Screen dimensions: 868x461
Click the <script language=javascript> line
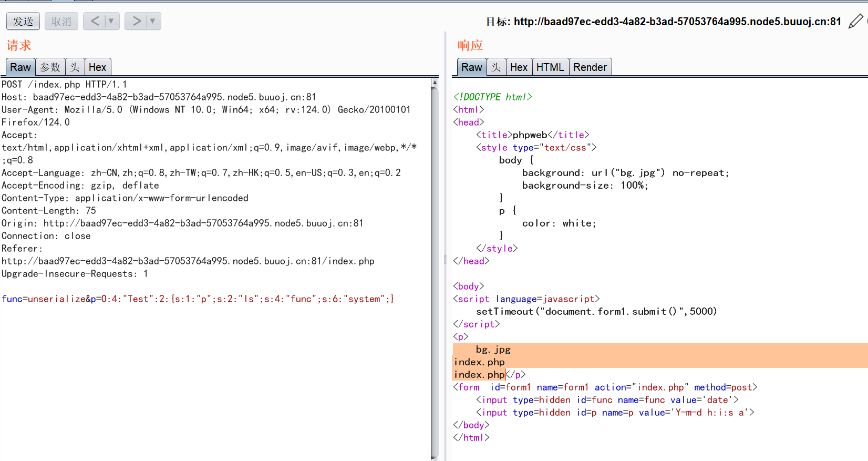pos(526,299)
